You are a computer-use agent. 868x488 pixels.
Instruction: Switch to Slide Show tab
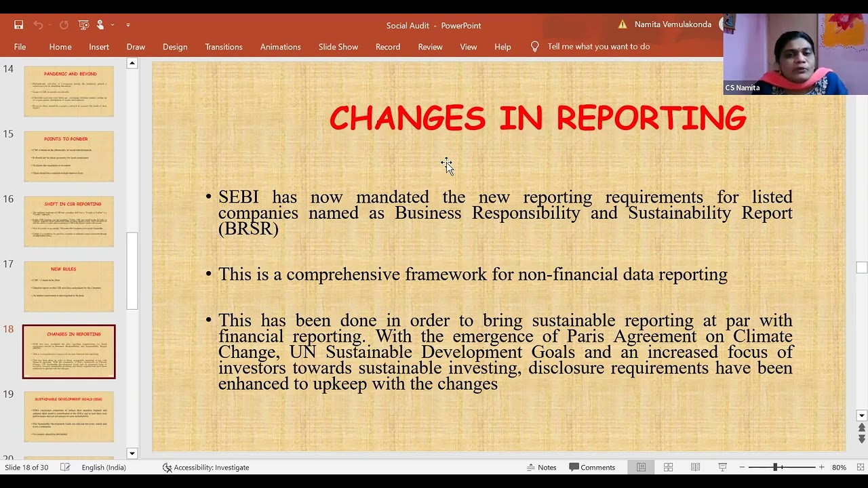coord(338,47)
